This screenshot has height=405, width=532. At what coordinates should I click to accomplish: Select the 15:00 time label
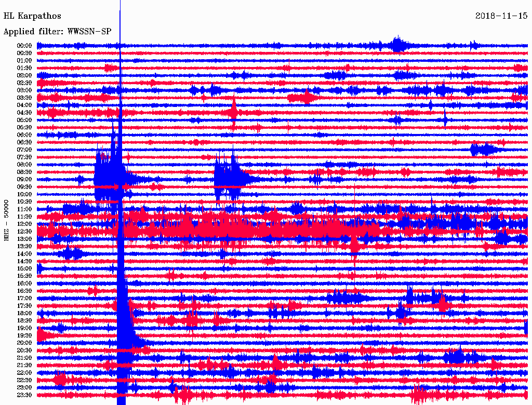click(x=24, y=268)
